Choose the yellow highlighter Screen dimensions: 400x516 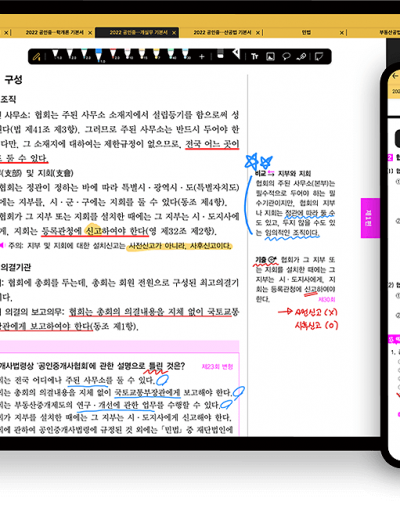pos(156,54)
